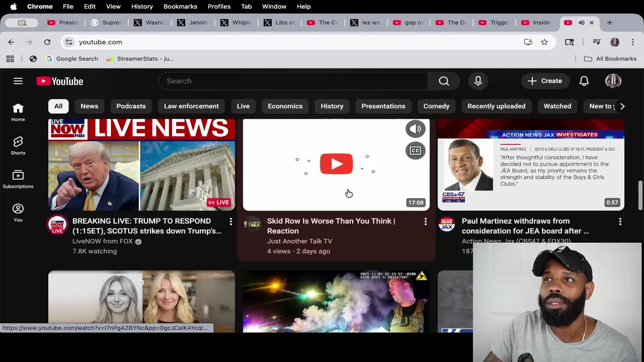Viewport: 644px width, 362px height.
Task: Click the YouTube logo
Action: tap(59, 81)
